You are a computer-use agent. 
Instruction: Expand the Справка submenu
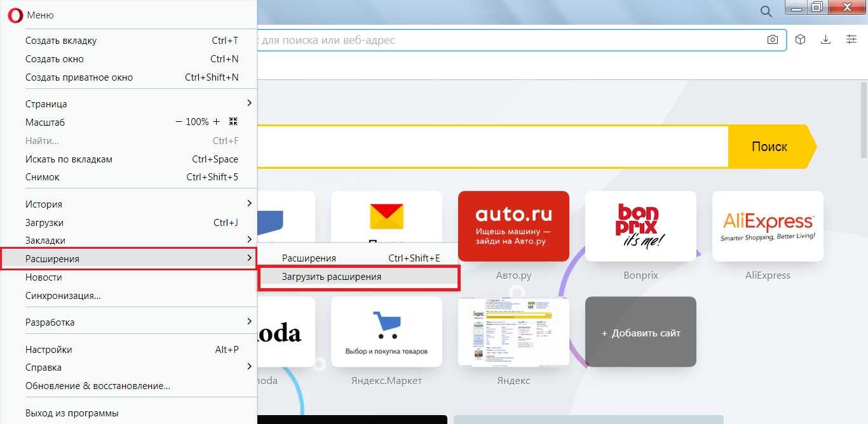pyautogui.click(x=129, y=368)
